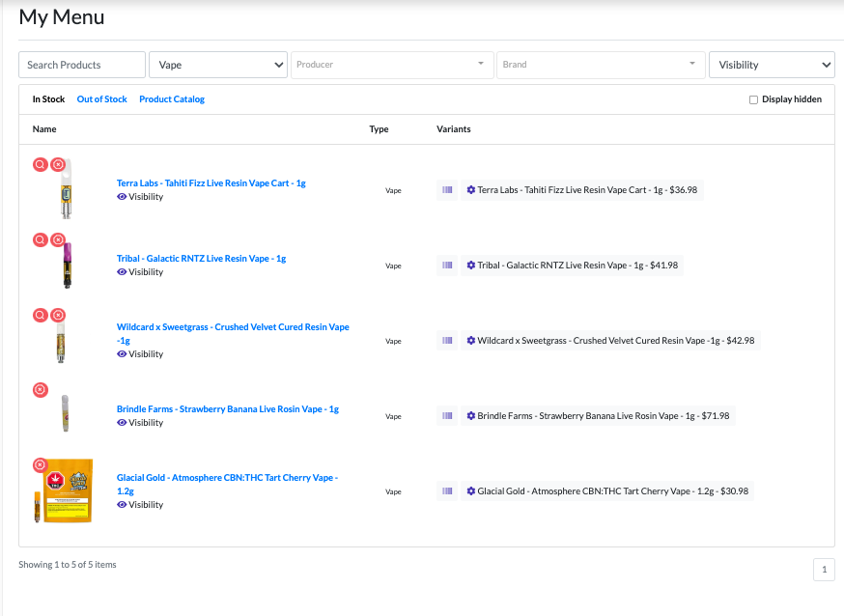
Task: Open Terra Labs Tahiti Fizz product link
Action: [211, 182]
